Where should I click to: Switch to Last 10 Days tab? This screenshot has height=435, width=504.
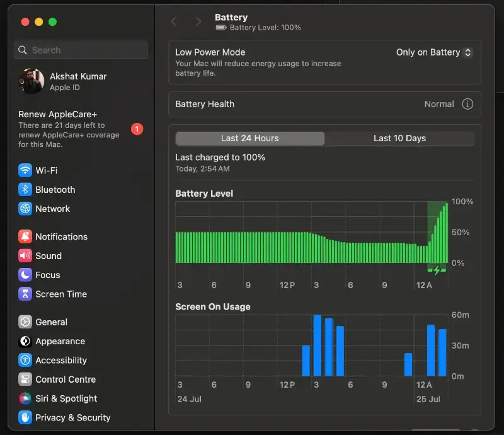tap(399, 138)
